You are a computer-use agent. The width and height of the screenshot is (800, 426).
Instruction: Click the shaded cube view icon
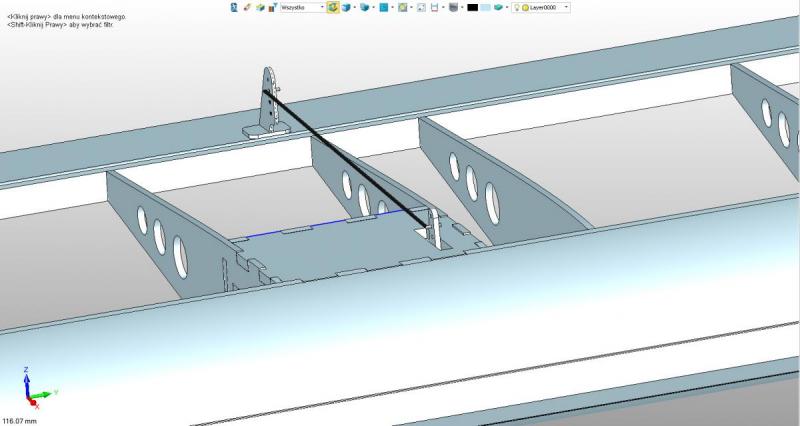(346, 7)
